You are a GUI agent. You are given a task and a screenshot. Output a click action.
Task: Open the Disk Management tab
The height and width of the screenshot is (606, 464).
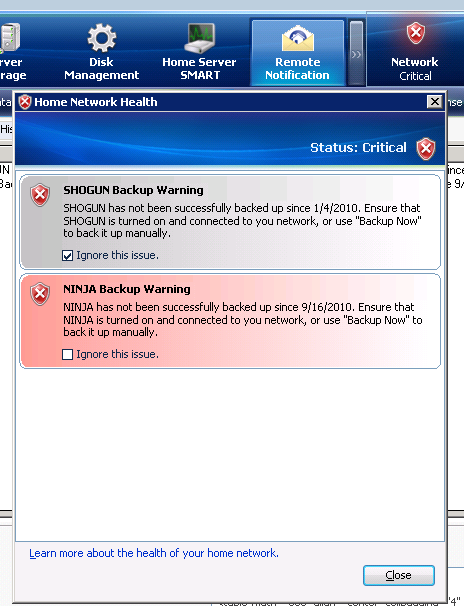[x=101, y=52]
